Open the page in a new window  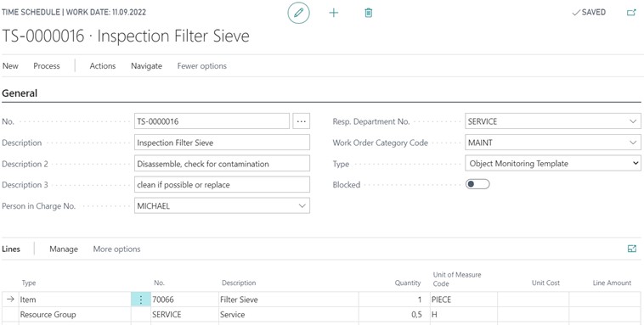[x=631, y=13]
